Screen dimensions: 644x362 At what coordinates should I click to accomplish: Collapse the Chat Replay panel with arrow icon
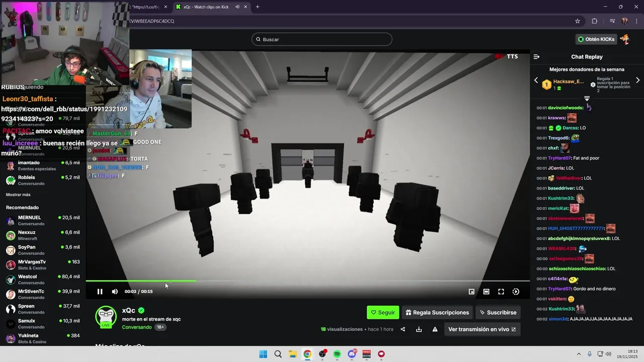tap(537, 57)
